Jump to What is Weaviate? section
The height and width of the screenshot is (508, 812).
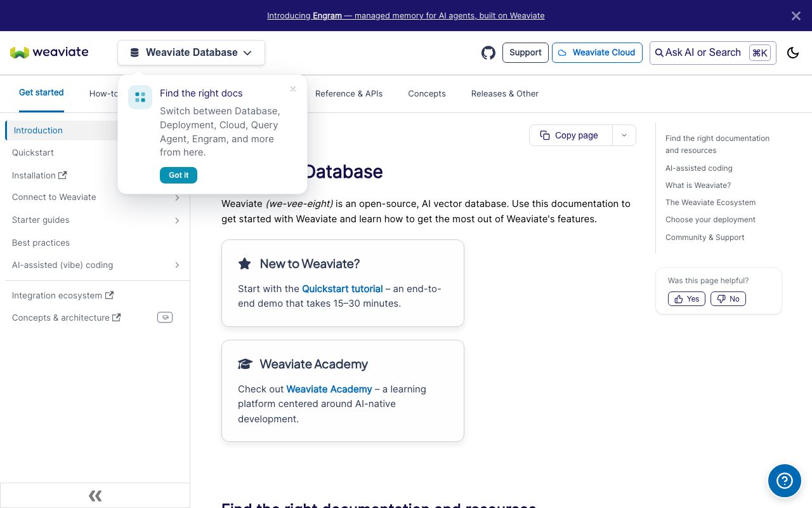tap(698, 185)
